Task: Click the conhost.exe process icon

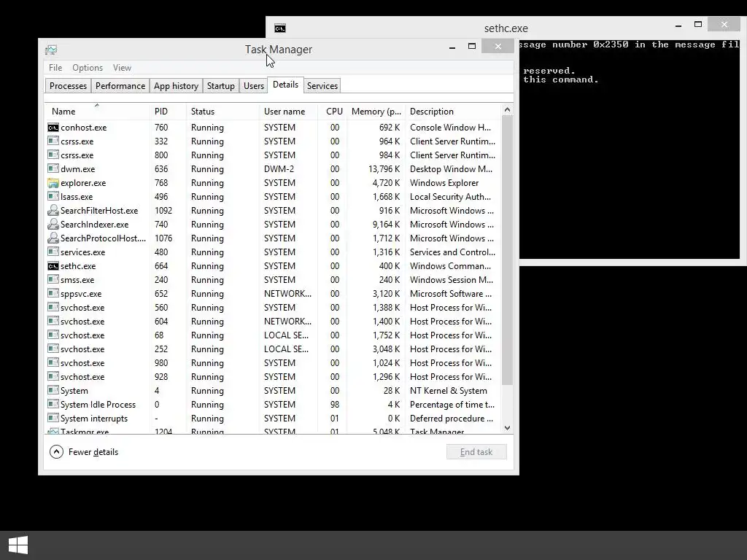Action: click(53, 127)
